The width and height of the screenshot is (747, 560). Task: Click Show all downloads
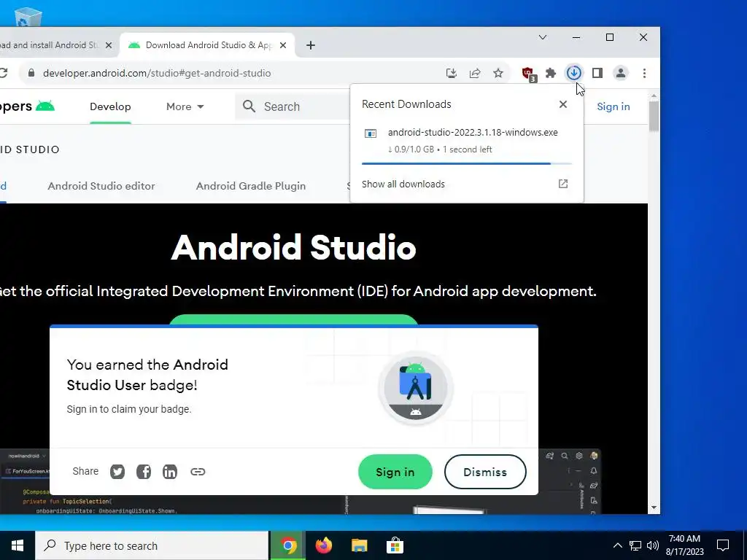click(403, 184)
